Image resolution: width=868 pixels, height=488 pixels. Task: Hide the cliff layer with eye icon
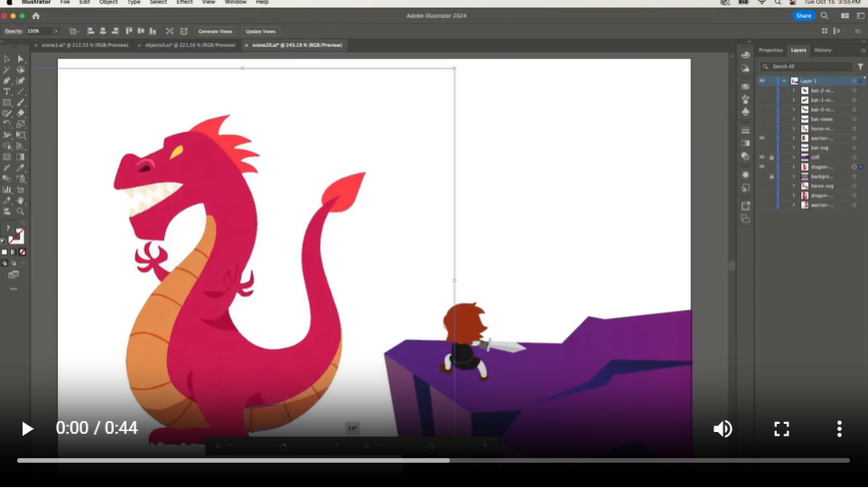[762, 157]
